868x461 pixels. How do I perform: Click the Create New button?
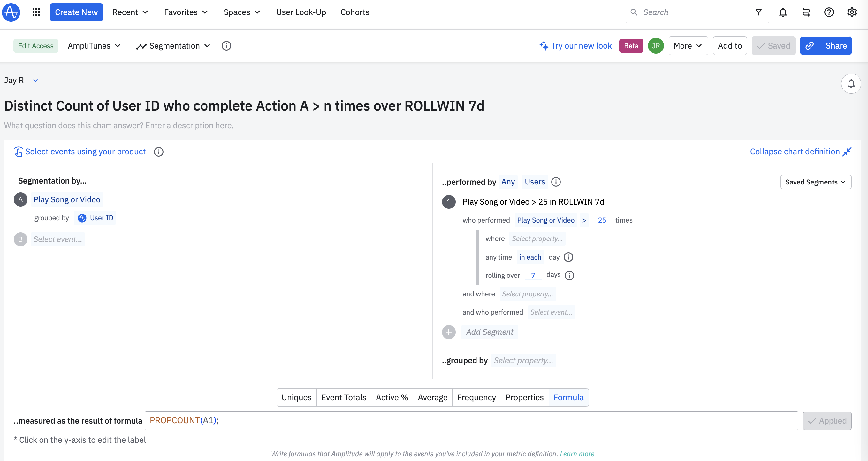tap(76, 12)
